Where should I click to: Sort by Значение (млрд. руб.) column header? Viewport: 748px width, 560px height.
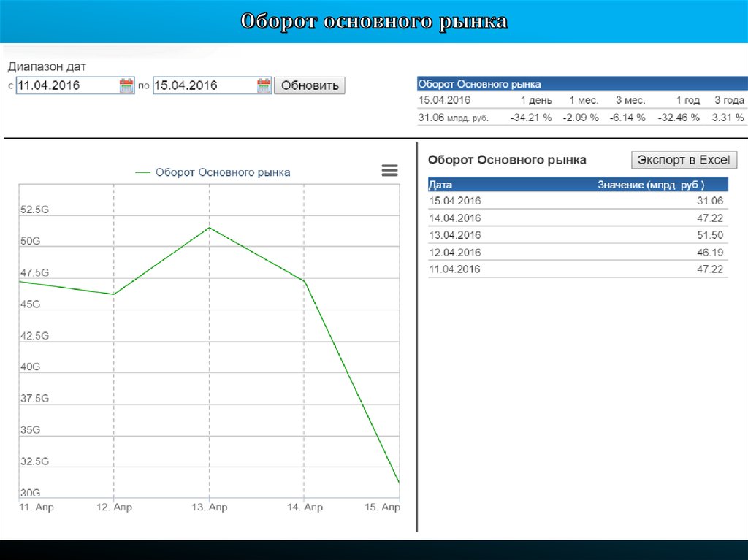650,185
